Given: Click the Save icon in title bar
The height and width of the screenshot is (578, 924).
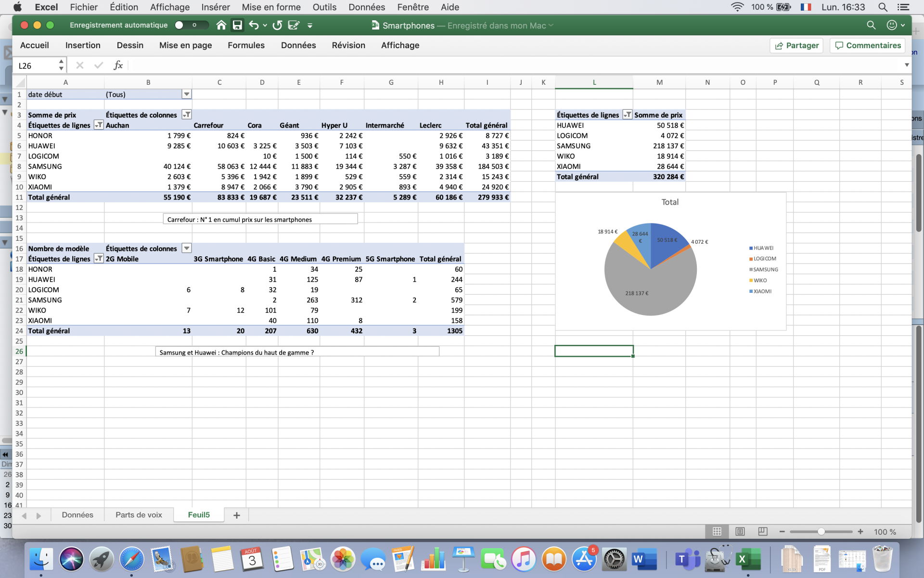Looking at the screenshot, I should point(237,25).
